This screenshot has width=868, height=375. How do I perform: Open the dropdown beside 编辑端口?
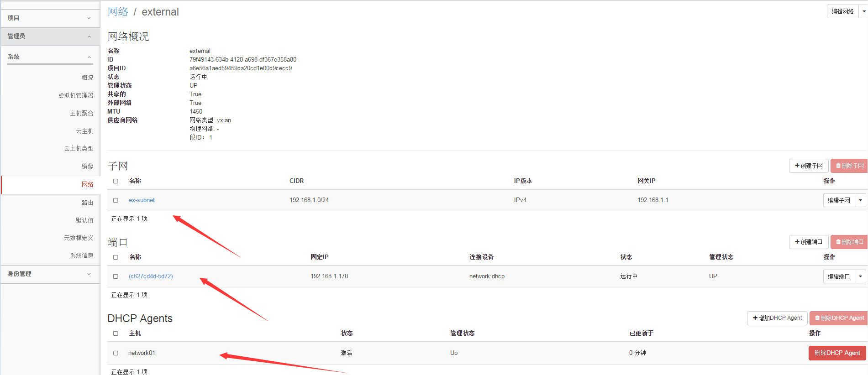(x=861, y=276)
